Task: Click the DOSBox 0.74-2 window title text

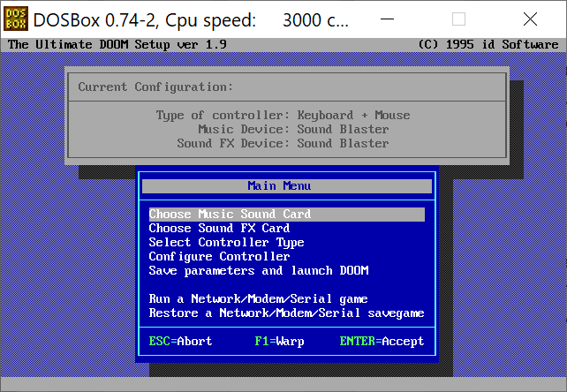Action: [x=191, y=20]
